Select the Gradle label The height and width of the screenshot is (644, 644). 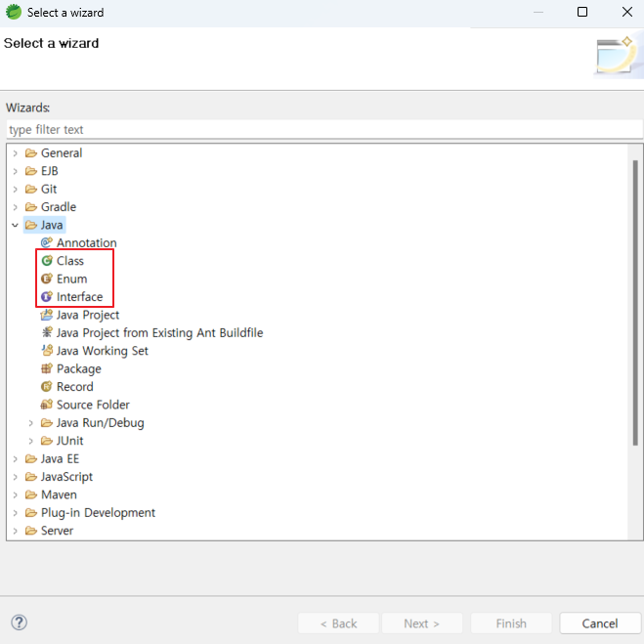coord(59,207)
